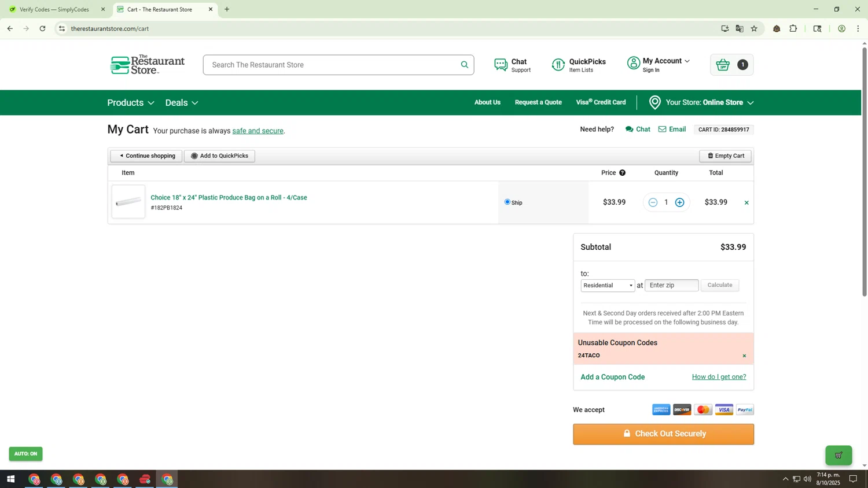Click the Chat bubble help link
Screen dimensions: 868x488
[x=638, y=130]
